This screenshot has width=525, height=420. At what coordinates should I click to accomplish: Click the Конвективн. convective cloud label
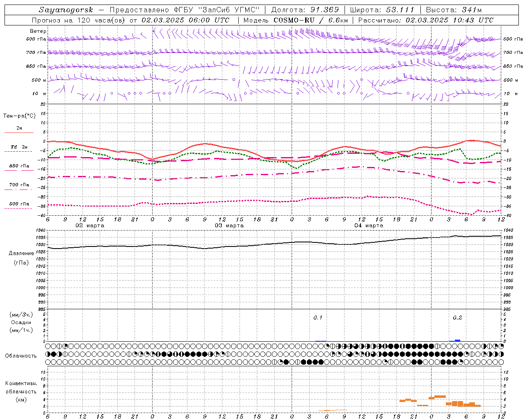(21, 383)
